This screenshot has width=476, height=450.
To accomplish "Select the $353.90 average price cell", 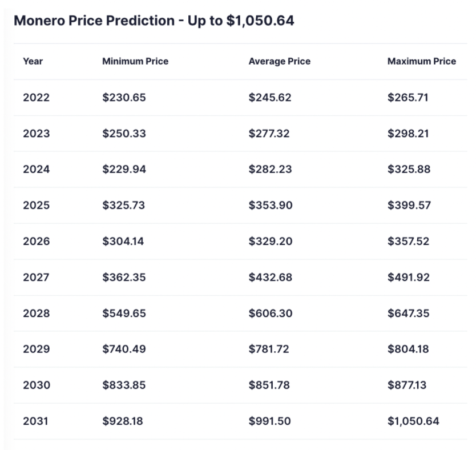I will (x=271, y=206).
